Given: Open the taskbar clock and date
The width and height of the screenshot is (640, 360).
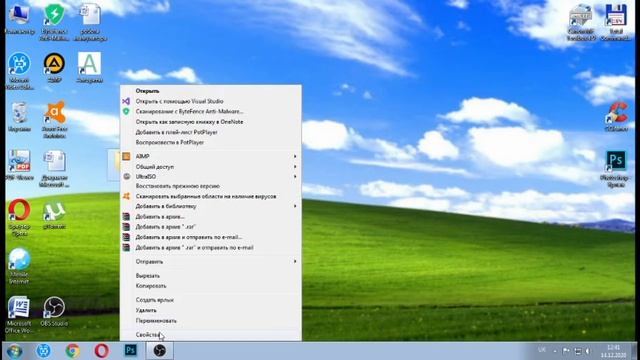Looking at the screenshot, I should click(x=613, y=351).
